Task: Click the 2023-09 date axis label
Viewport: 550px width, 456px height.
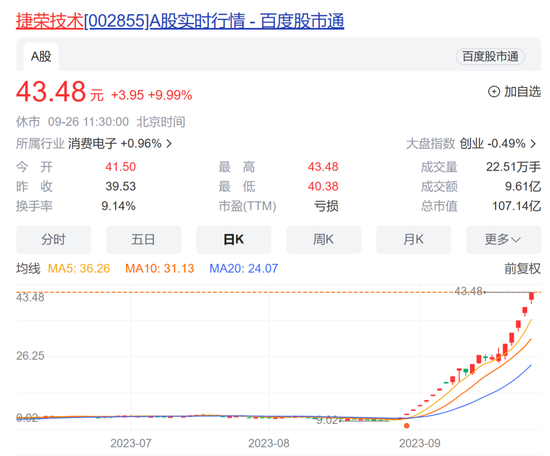Action: [420, 443]
